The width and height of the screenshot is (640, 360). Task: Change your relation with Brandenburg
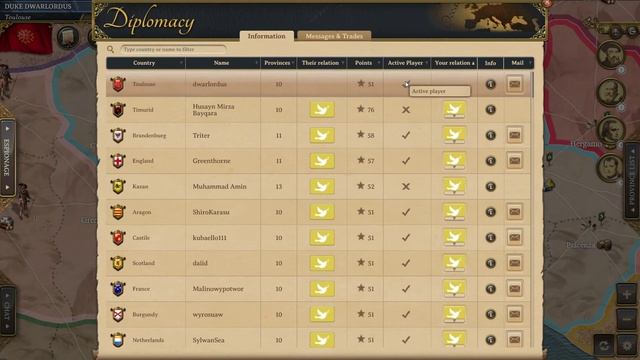454,135
